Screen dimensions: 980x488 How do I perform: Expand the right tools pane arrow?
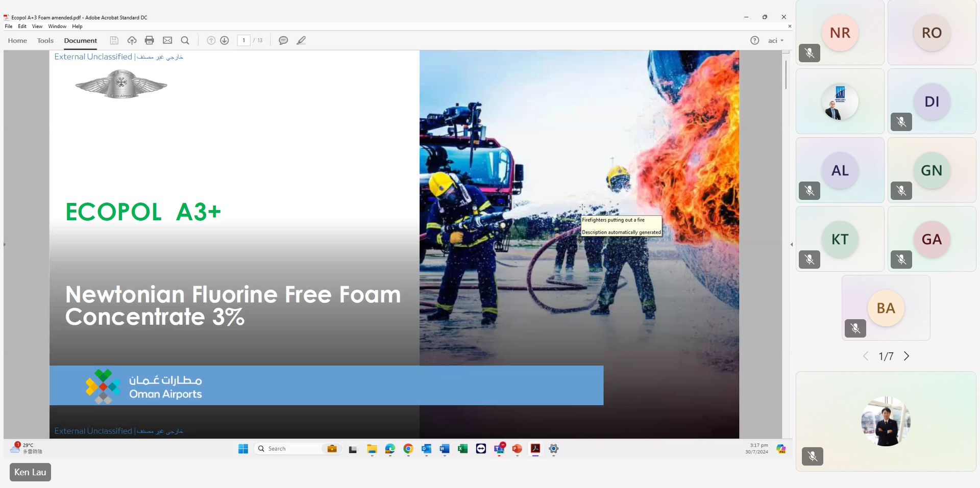click(792, 244)
